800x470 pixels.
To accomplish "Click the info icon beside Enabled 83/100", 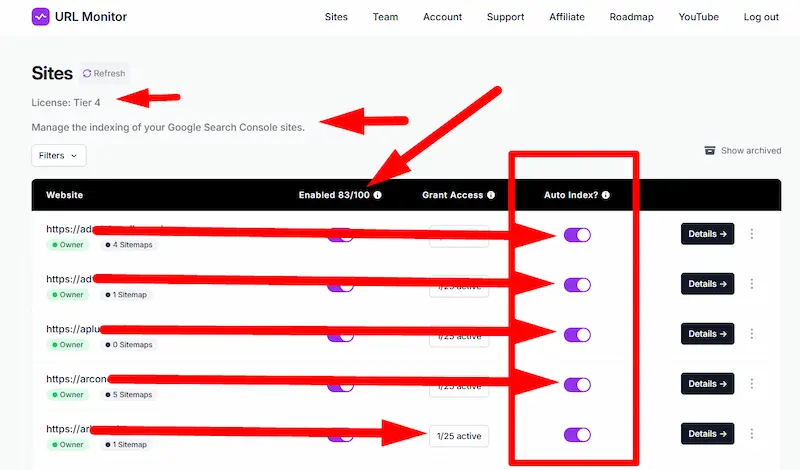I will 378,195.
